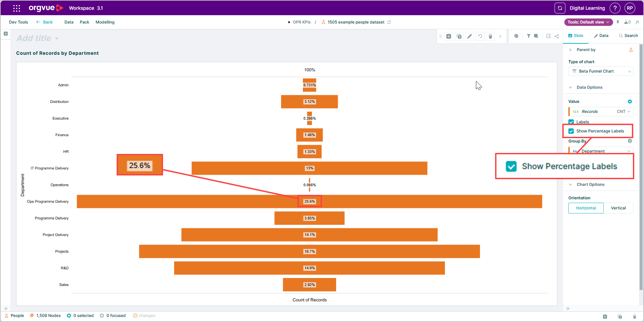Click the Add title field

[x=34, y=38]
